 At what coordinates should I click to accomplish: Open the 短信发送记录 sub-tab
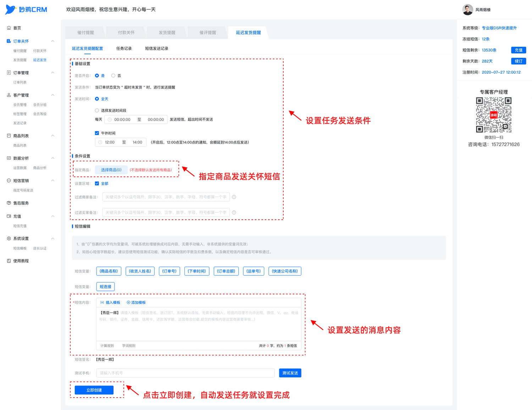[156, 49]
